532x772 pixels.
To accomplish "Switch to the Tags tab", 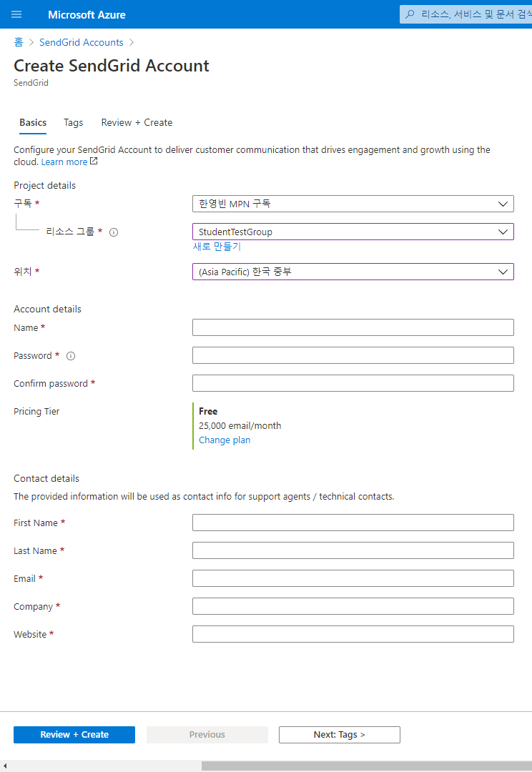I will (74, 123).
